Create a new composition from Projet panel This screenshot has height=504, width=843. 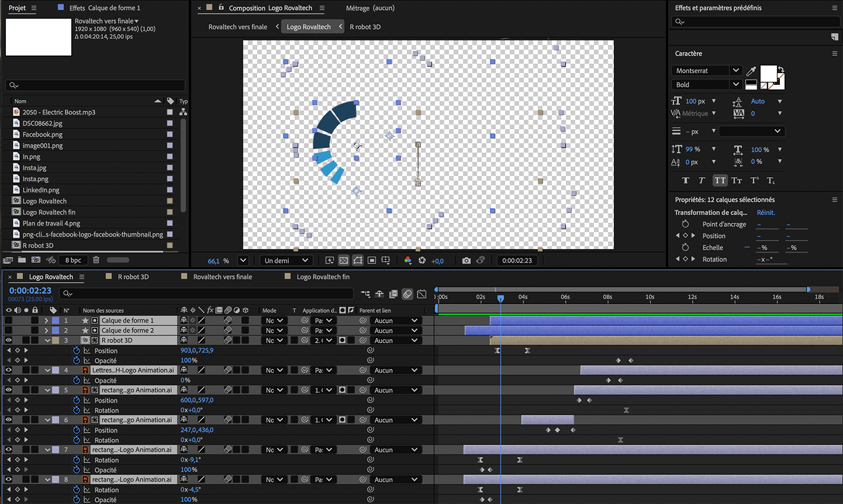36,260
